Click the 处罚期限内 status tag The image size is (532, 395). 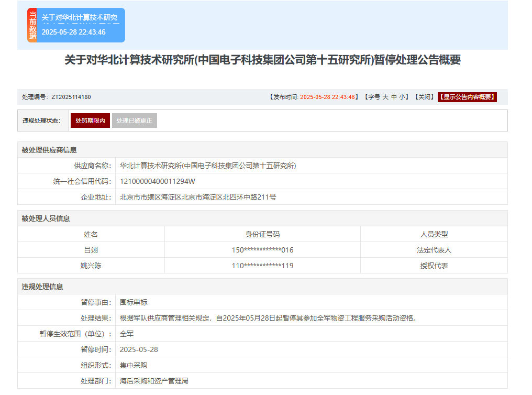click(x=90, y=120)
